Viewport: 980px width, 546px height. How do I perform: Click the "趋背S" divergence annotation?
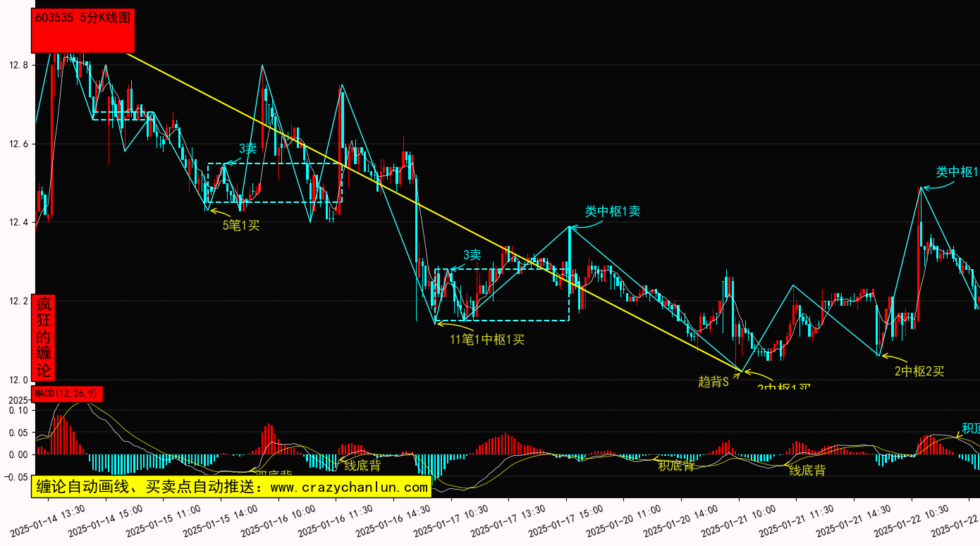click(713, 381)
